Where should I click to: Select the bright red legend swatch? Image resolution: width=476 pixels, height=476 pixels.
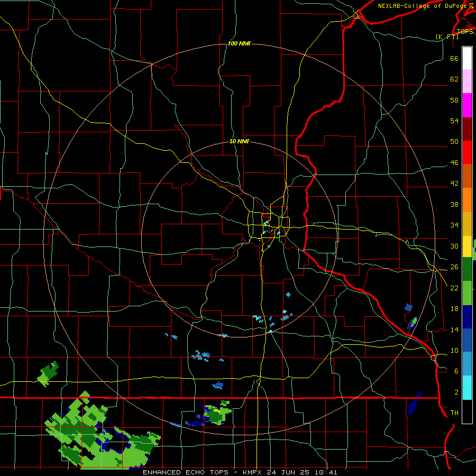click(467, 153)
